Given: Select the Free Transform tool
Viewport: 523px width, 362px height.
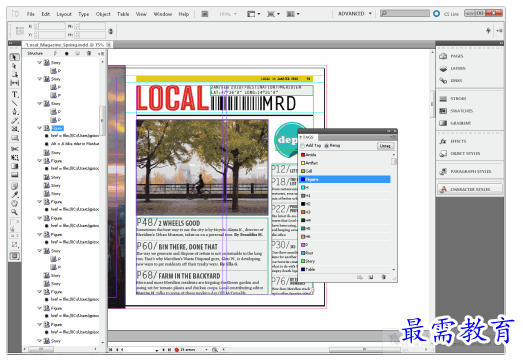Looking at the screenshot, I should (15, 157).
